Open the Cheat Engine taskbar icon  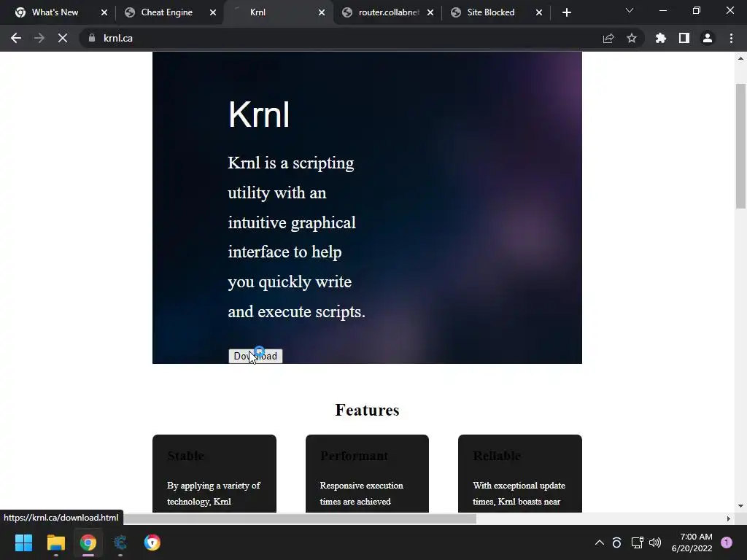click(x=120, y=542)
